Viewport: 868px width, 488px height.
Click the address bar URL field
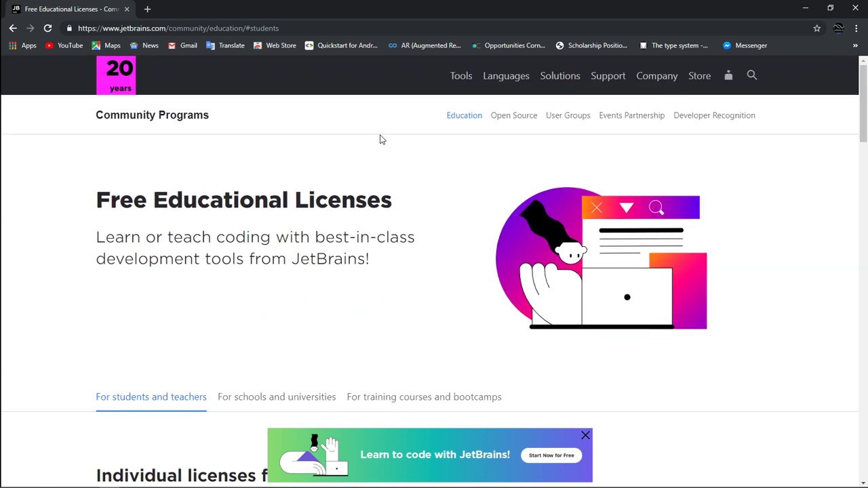[434, 28]
